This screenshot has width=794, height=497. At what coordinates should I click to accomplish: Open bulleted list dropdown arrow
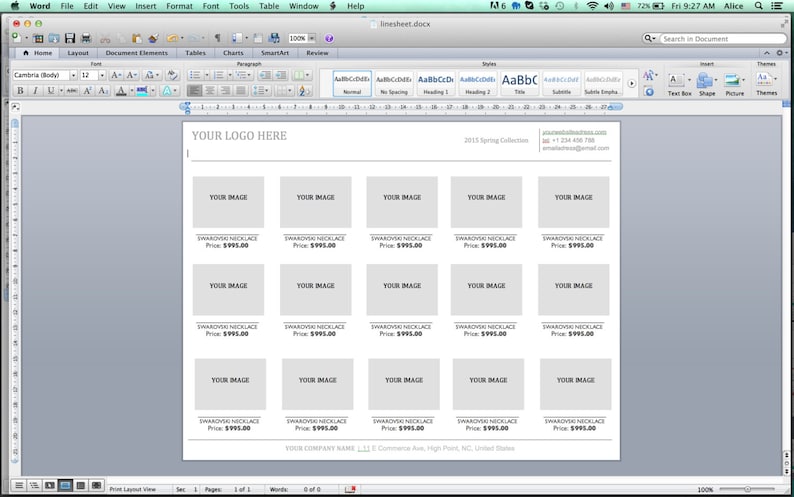pos(207,75)
